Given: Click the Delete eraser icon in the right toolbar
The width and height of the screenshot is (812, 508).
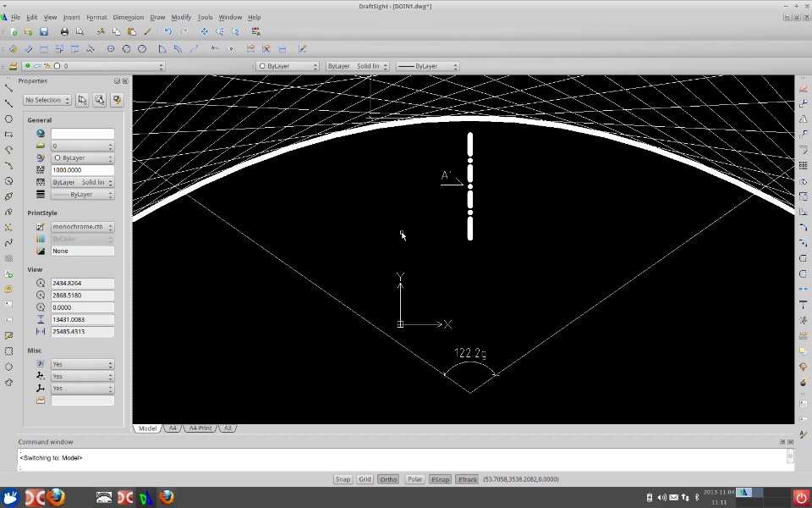Looking at the screenshot, I should click(804, 88).
